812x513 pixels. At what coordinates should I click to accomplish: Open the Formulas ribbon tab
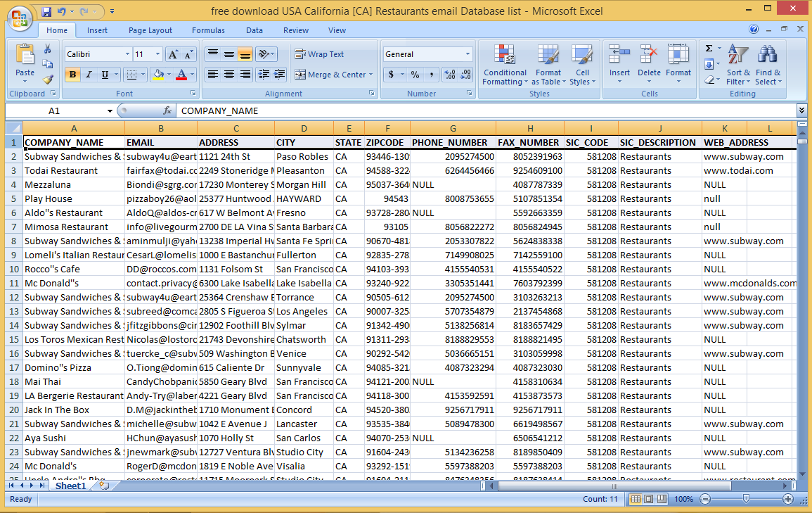point(208,30)
